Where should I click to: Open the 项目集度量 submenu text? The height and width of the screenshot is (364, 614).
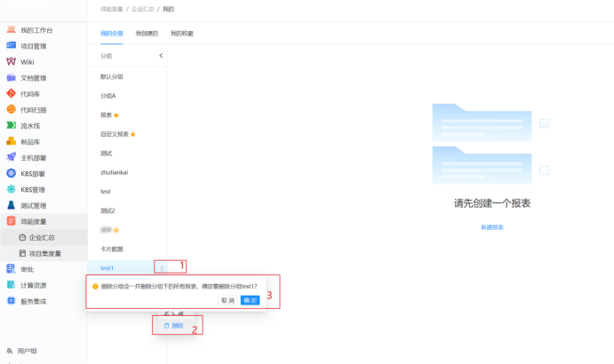pyautogui.click(x=45, y=254)
